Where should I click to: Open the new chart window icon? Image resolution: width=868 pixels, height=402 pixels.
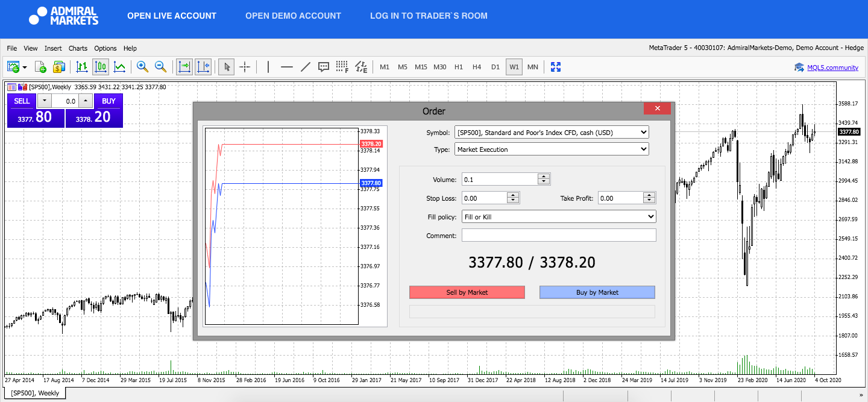(x=13, y=66)
